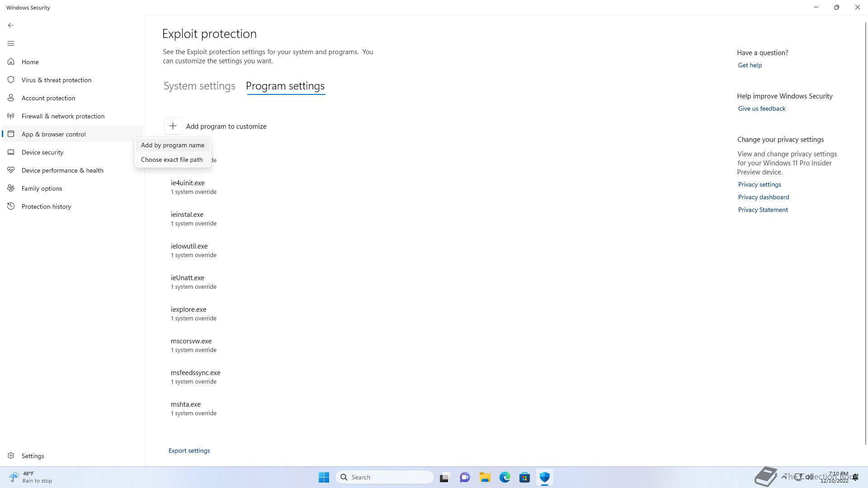Click the Export settings link
868x488 pixels.
189,450
